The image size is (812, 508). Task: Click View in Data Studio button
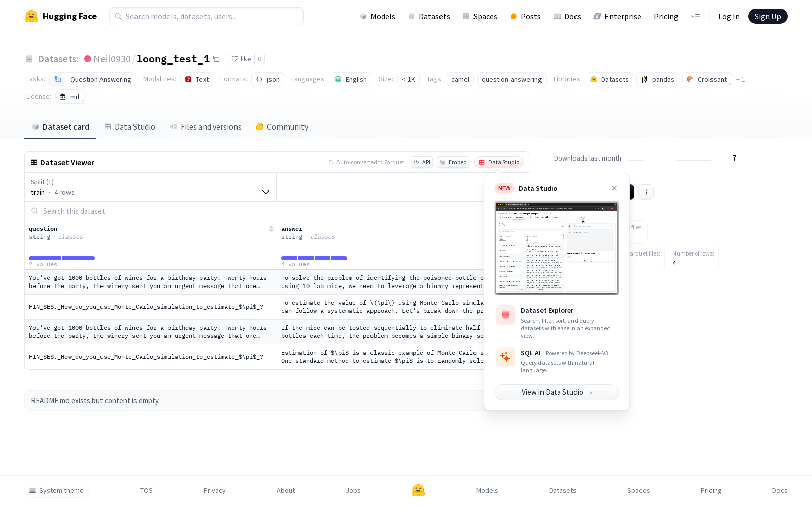[x=557, y=392]
